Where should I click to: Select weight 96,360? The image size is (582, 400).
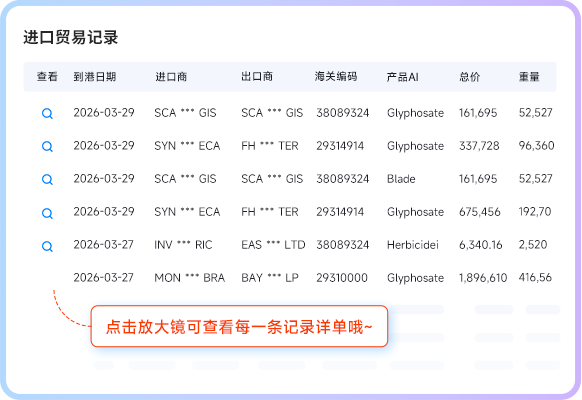tap(536, 146)
